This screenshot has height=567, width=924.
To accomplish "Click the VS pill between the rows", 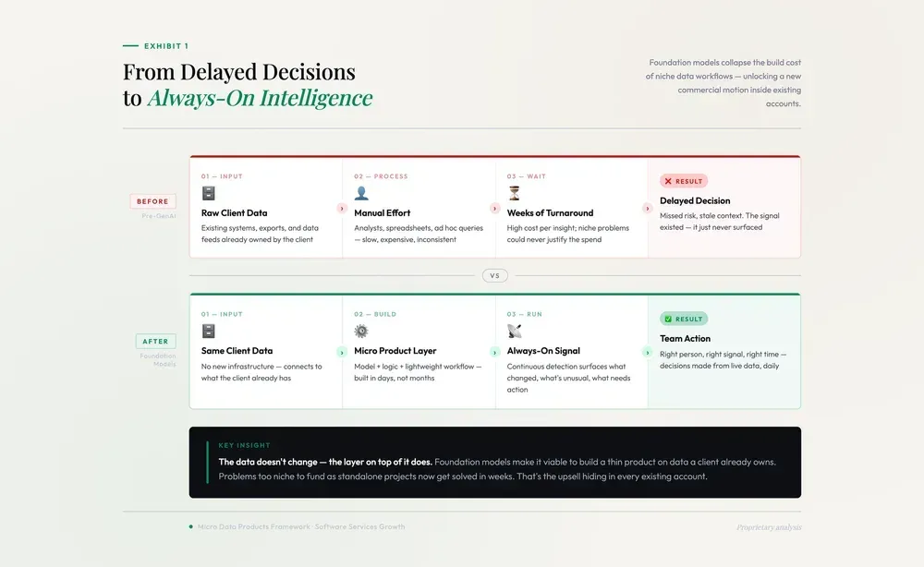I will [x=495, y=275].
